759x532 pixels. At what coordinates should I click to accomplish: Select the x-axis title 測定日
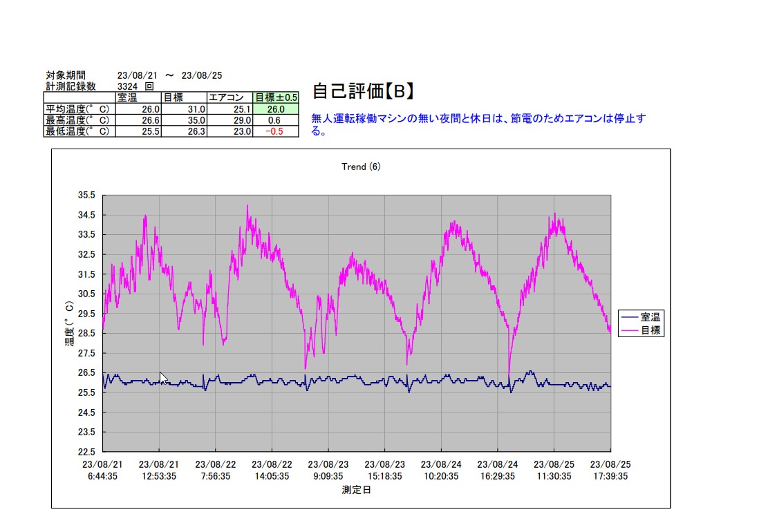point(356,490)
